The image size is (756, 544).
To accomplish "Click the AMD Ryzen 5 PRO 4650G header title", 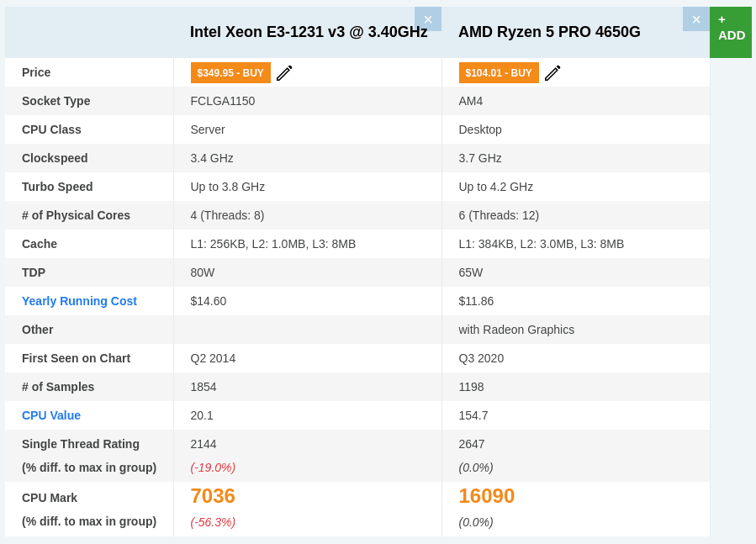I will point(549,32).
